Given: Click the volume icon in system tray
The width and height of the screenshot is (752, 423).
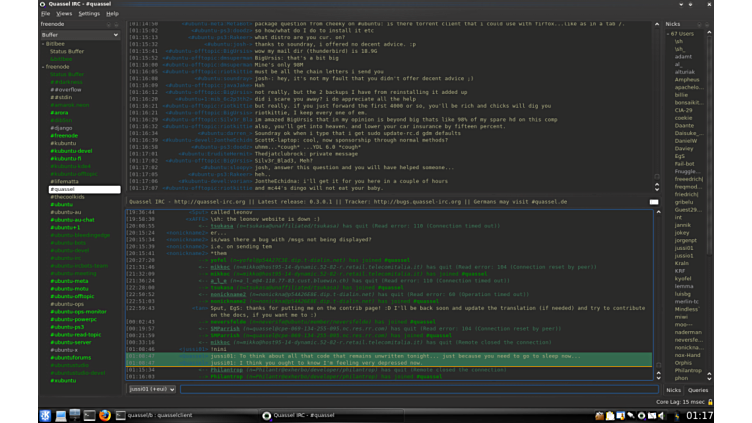Looking at the screenshot, I should tap(661, 415).
